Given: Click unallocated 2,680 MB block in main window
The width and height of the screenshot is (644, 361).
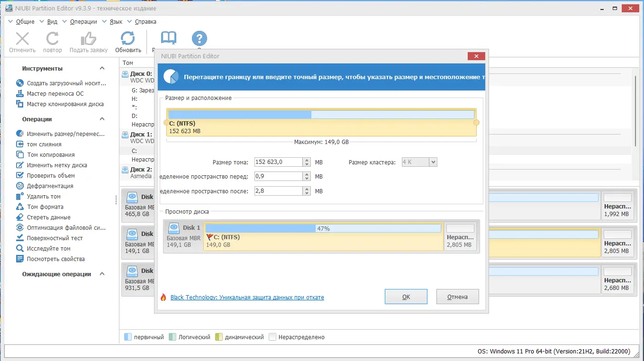Looking at the screenshot, I should [617, 280].
